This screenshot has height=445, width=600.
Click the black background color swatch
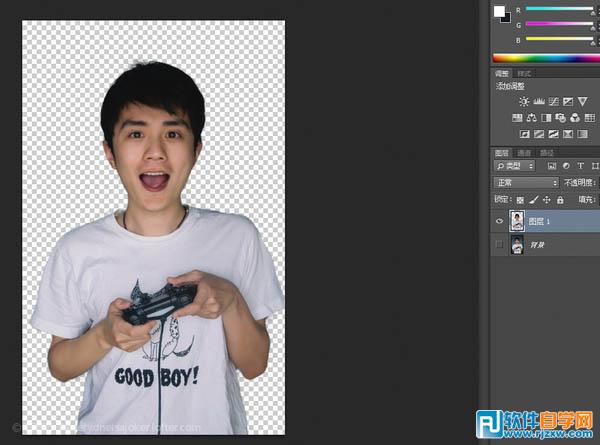[507, 19]
